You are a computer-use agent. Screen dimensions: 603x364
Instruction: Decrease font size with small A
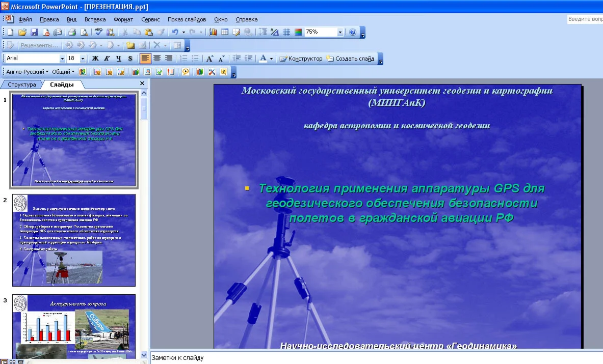pyautogui.click(x=222, y=59)
